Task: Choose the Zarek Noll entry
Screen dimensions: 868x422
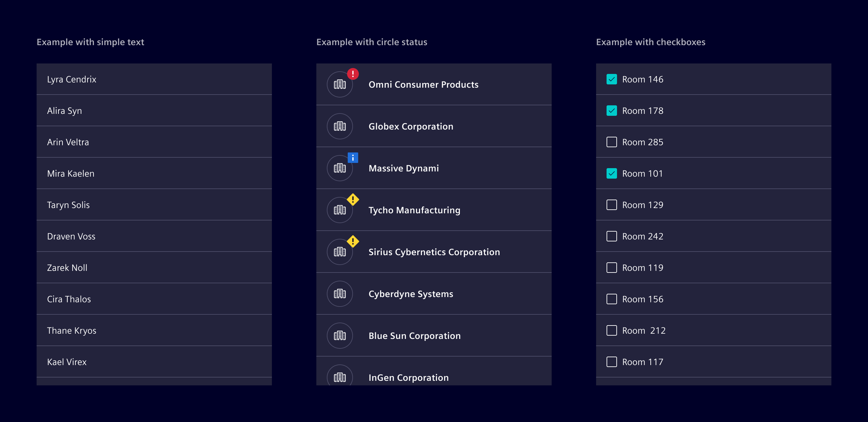Action: tap(67, 268)
